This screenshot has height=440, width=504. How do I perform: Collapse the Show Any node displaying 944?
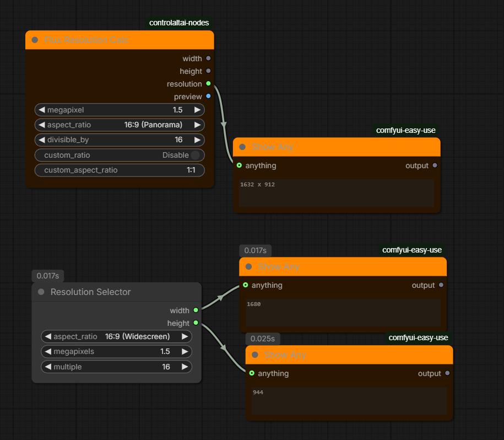255,355
